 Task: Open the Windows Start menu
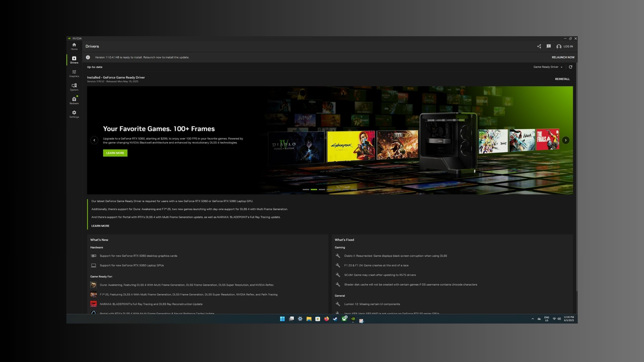point(282,319)
